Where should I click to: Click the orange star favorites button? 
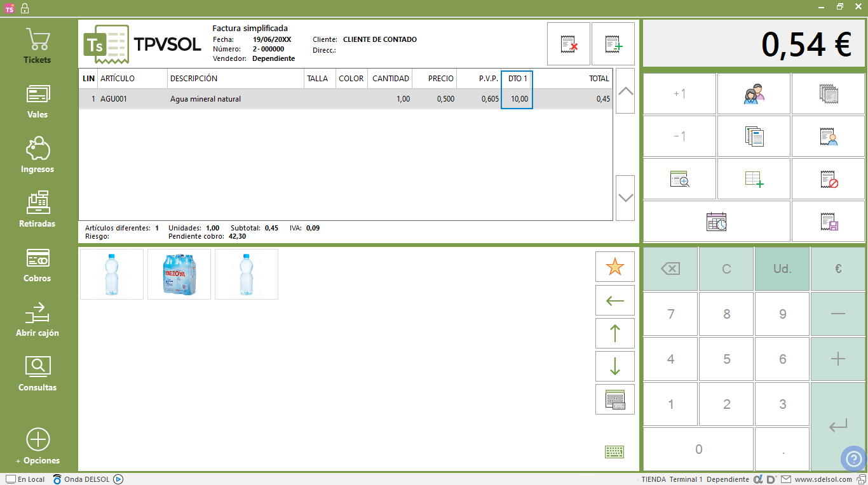[615, 267]
